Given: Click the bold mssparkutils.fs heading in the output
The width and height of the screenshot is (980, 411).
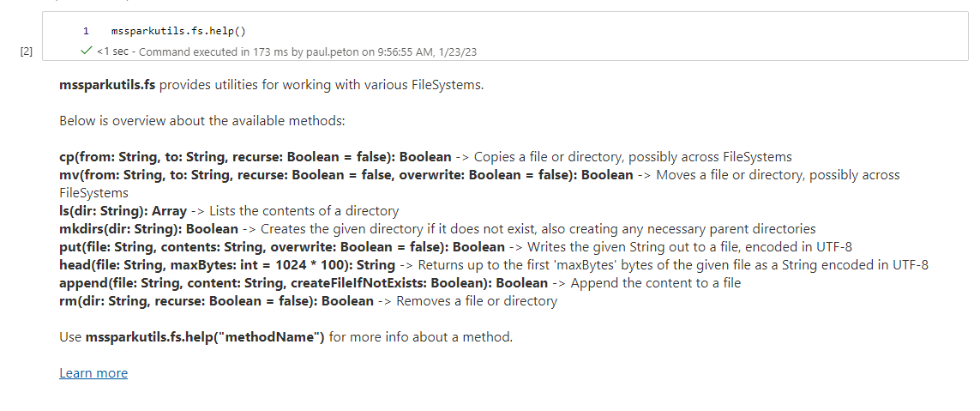Looking at the screenshot, I should click(107, 85).
